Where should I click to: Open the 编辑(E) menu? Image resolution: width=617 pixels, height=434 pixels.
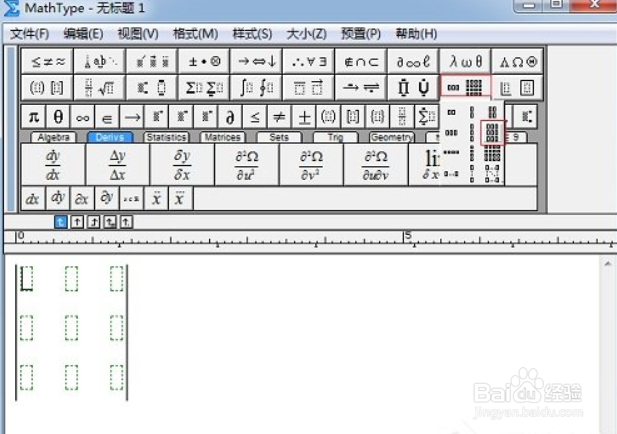click(x=83, y=34)
